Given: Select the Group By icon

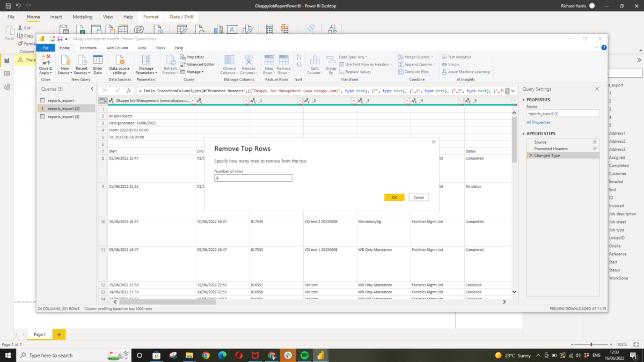Looking at the screenshot, I should 330,64.
